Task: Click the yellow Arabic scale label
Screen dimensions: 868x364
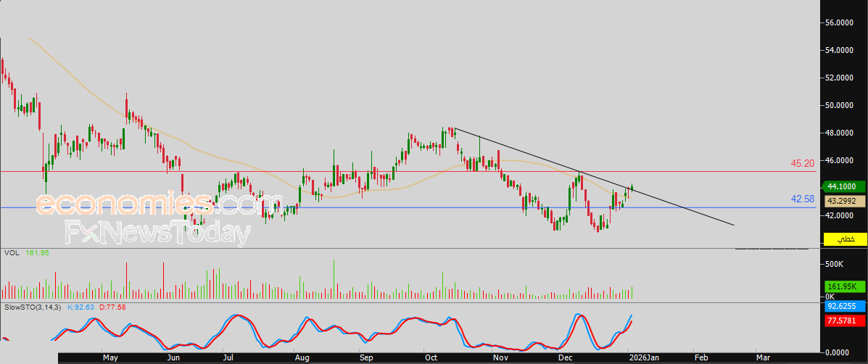Action: 845,239
